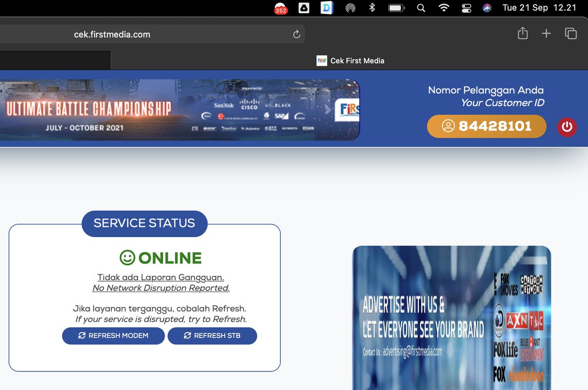Click the Jika layanan terganggu, cobalah Refresh text
Image resolution: width=588 pixels, height=390 pixels.
pyautogui.click(x=160, y=309)
